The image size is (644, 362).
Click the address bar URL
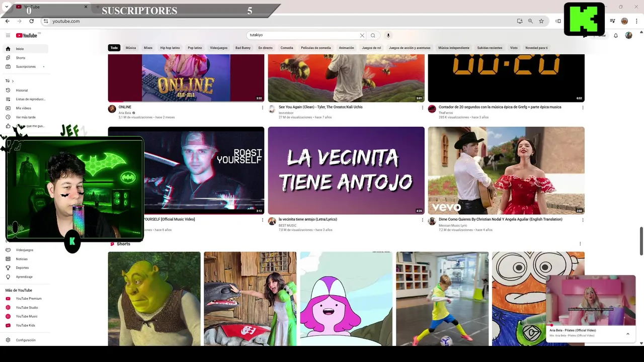pos(66,21)
